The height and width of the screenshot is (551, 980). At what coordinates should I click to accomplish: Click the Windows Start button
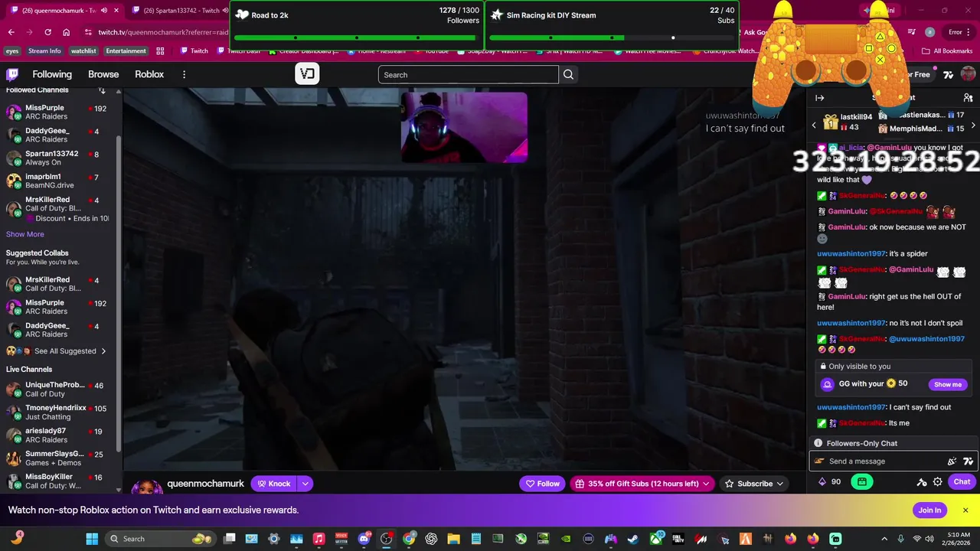92,539
